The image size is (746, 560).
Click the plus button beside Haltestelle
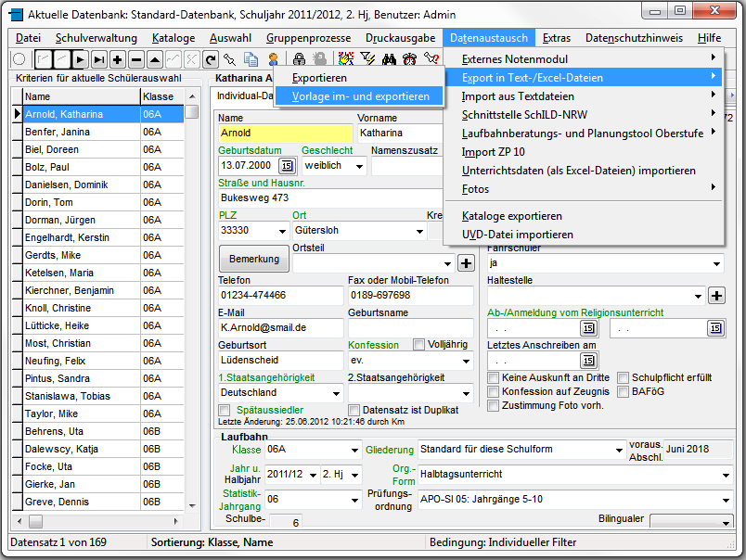pos(716,296)
